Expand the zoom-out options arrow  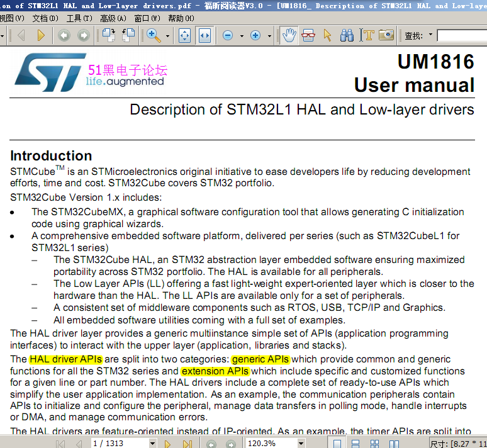coord(242,36)
